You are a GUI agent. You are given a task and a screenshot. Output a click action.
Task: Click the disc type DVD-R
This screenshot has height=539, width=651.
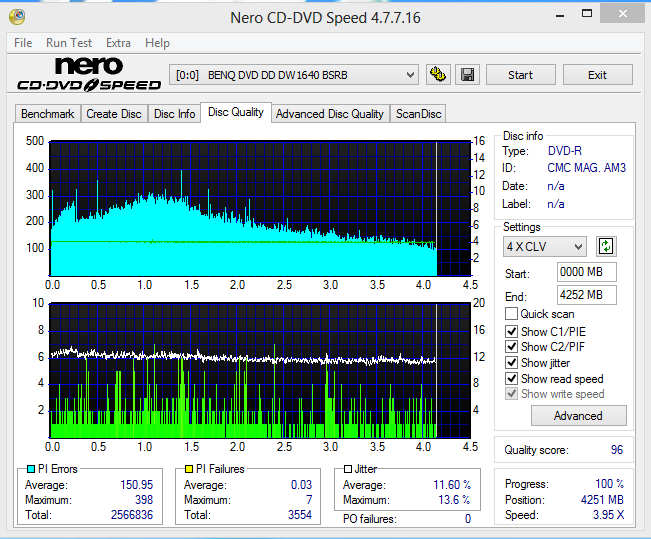click(565, 150)
